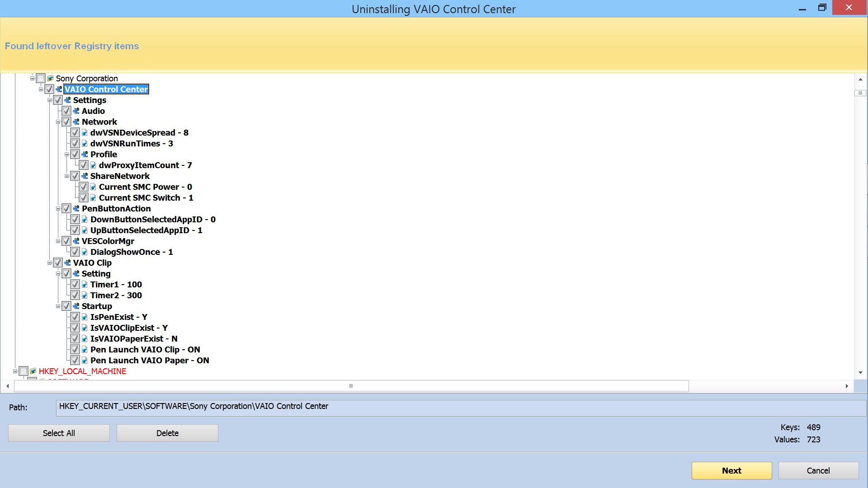This screenshot has width=868, height=488.
Task: Click the value icon beside Timer2 - 300
Action: (x=85, y=295)
